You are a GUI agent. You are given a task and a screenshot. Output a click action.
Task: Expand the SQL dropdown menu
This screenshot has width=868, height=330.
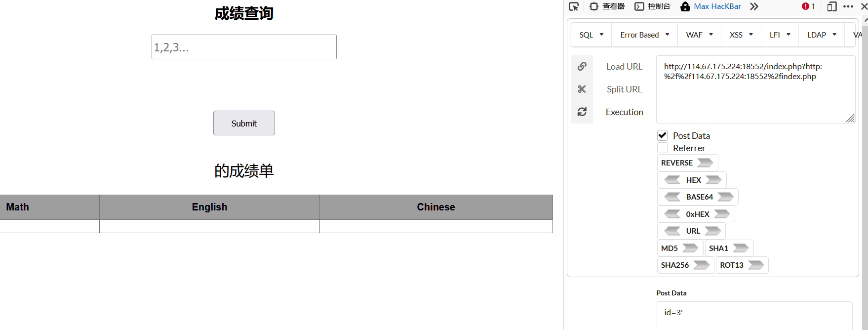pyautogui.click(x=592, y=35)
